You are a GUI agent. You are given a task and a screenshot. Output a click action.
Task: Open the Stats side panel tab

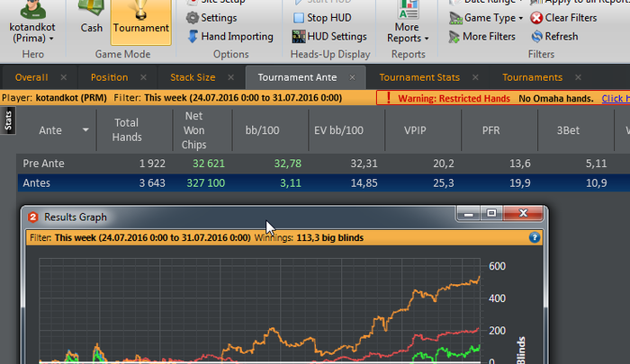(8, 120)
